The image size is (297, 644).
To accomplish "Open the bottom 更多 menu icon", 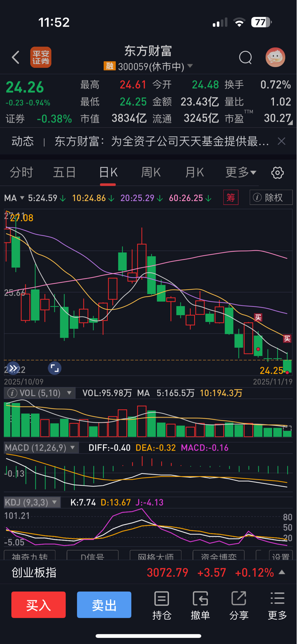I will click(x=277, y=605).
